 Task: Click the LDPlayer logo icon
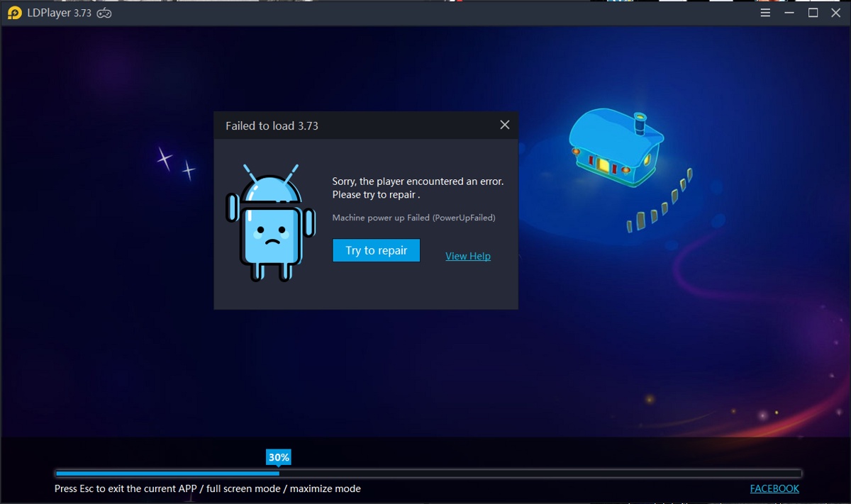point(14,13)
